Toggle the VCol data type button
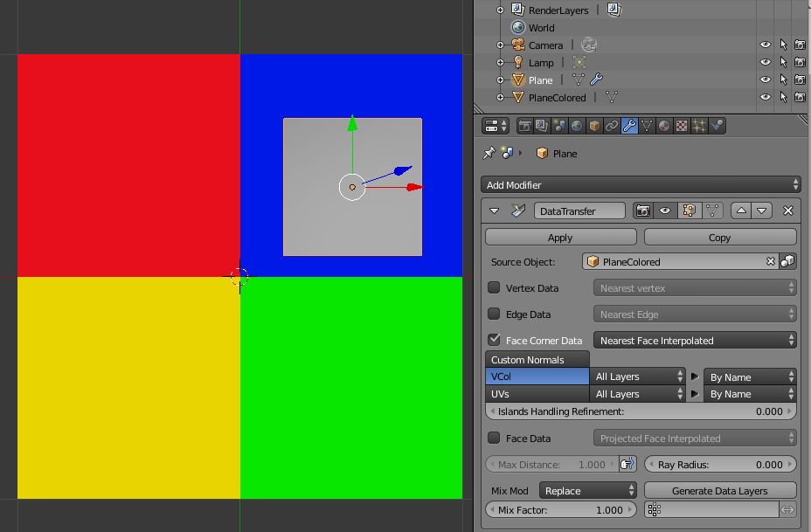This screenshot has height=532, width=811. pos(537,377)
